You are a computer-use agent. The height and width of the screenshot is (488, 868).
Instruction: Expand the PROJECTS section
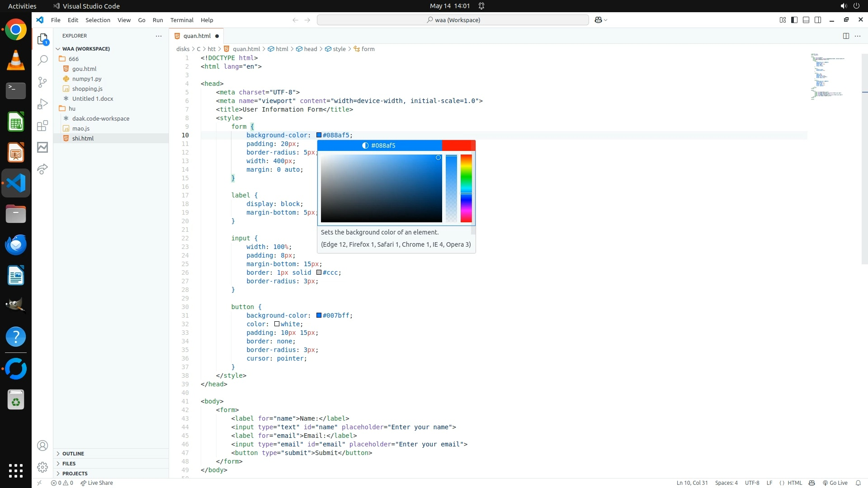75,474
